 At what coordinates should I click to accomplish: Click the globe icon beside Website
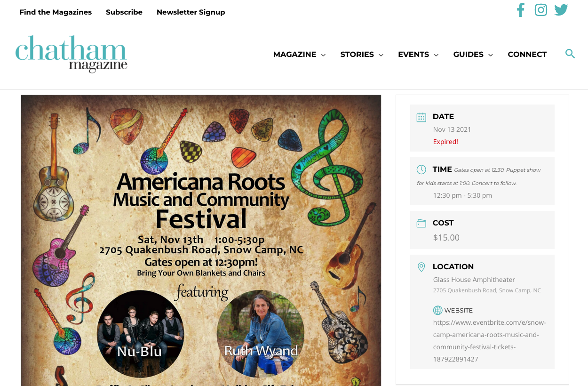click(437, 310)
